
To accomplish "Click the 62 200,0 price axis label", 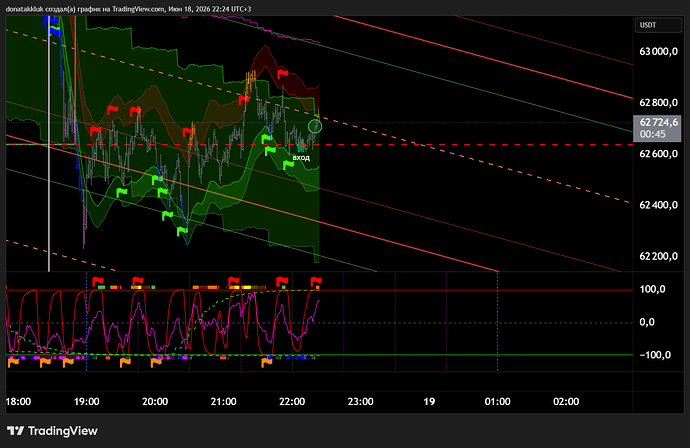I will click(x=658, y=256).
